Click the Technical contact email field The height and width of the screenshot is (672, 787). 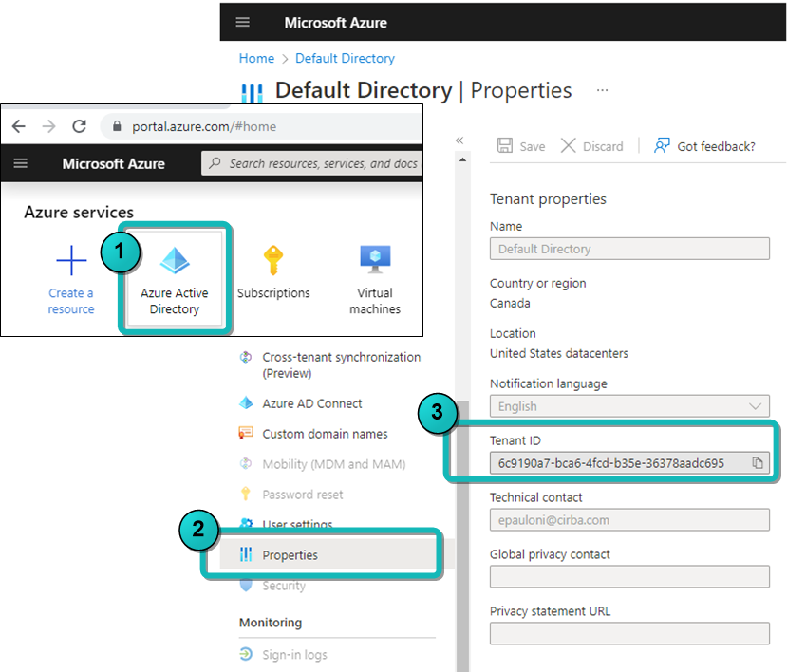[629, 519]
